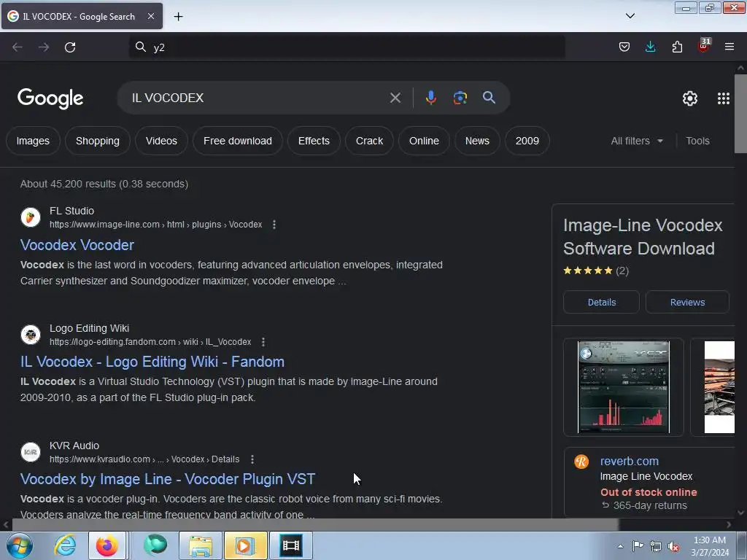Open Windows Explorer folder on taskbar

tap(201, 545)
